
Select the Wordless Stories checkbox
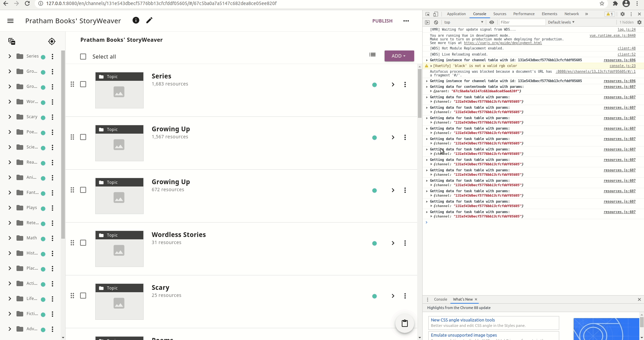(x=83, y=243)
